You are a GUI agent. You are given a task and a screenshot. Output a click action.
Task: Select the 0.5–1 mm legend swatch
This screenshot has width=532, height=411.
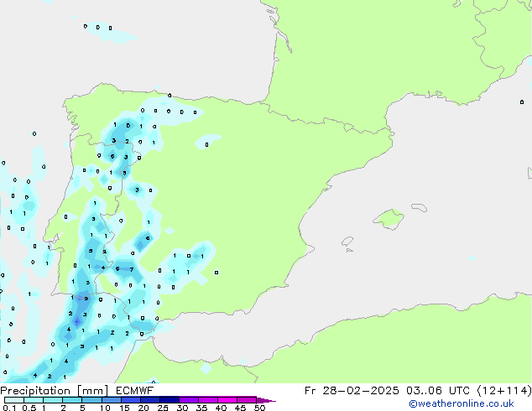click(x=34, y=400)
